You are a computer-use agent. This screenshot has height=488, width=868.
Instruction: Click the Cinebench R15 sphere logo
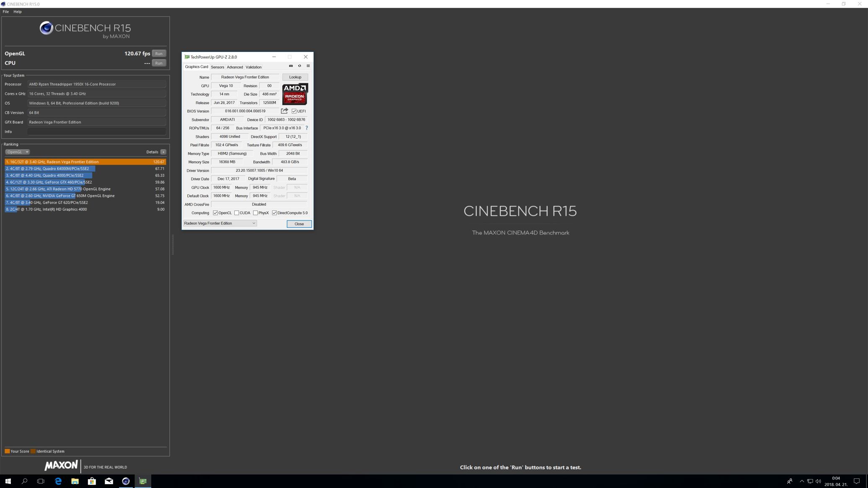46,28
